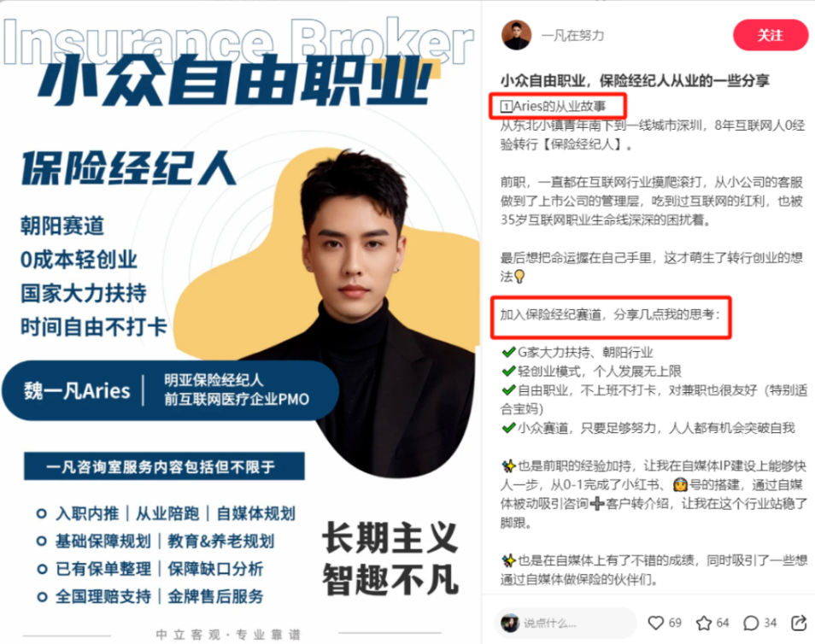Click the first green checkmark beside G家大力扶持
The image size is (815, 644).
509,353
